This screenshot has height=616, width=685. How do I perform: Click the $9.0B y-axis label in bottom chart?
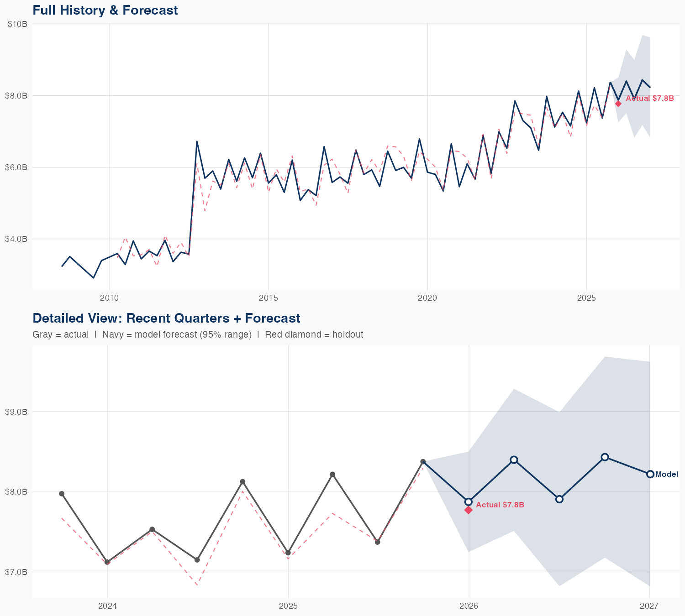point(16,412)
